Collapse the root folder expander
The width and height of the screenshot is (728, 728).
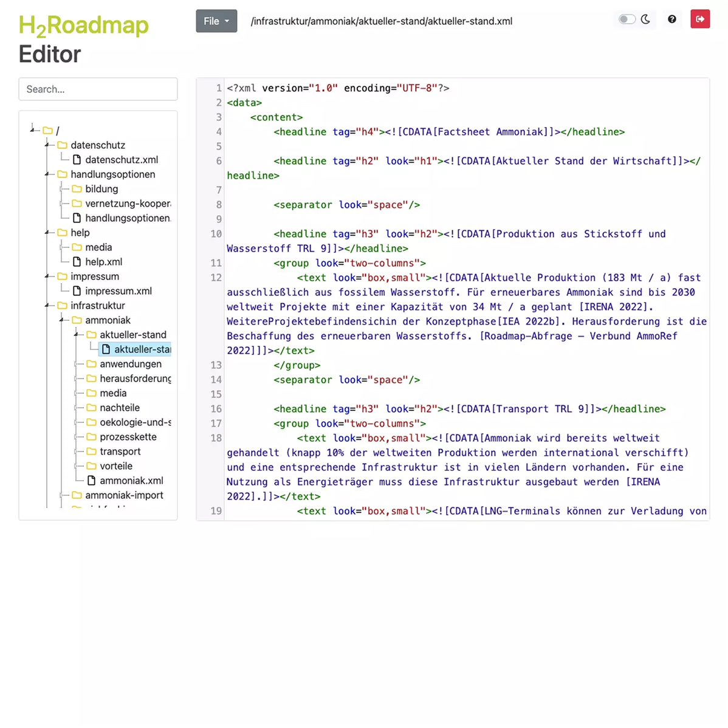pyautogui.click(x=32, y=129)
